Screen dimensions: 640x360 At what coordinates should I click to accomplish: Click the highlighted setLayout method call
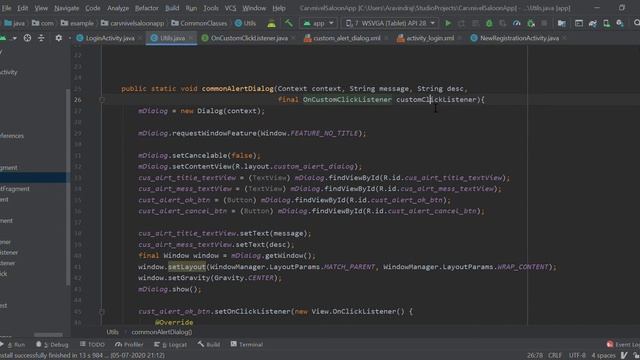187,267
